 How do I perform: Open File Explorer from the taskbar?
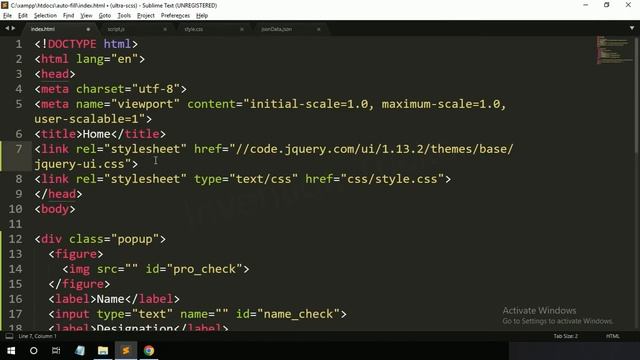[103, 351]
